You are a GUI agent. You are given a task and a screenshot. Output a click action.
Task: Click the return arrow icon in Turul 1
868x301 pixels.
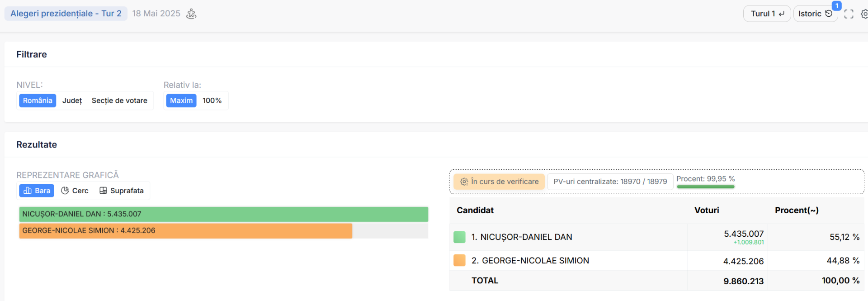tap(782, 14)
